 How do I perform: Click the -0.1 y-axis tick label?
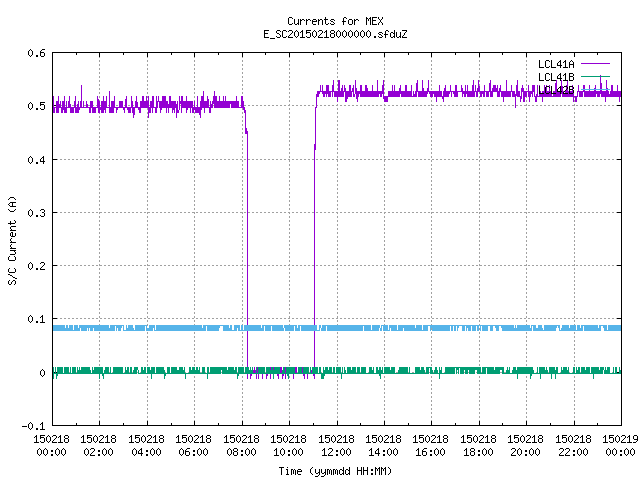[x=33, y=426]
